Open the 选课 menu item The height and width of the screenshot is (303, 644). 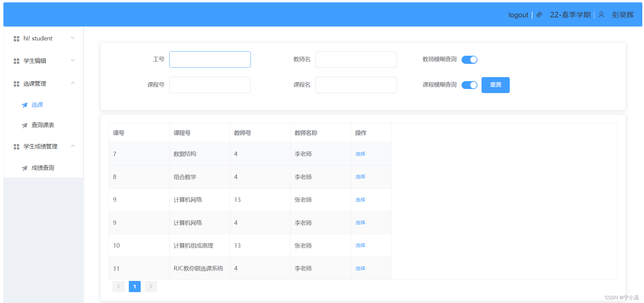pyautogui.click(x=43, y=105)
